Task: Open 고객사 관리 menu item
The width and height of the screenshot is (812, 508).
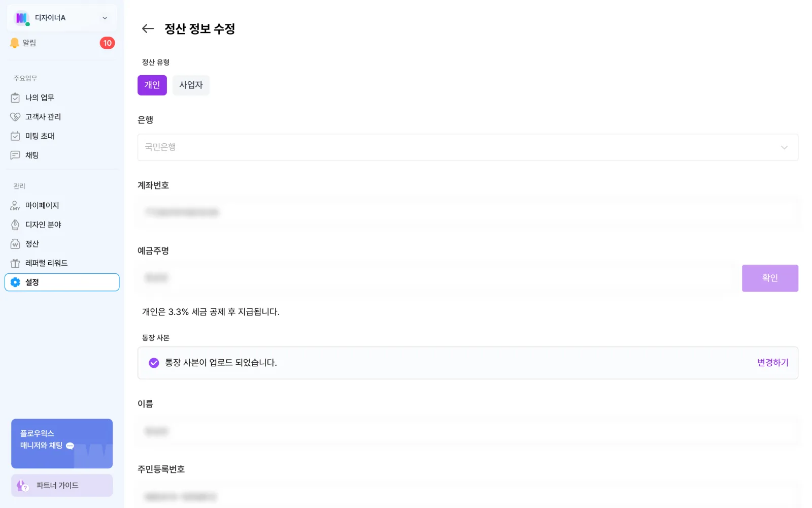Action: (x=62, y=117)
